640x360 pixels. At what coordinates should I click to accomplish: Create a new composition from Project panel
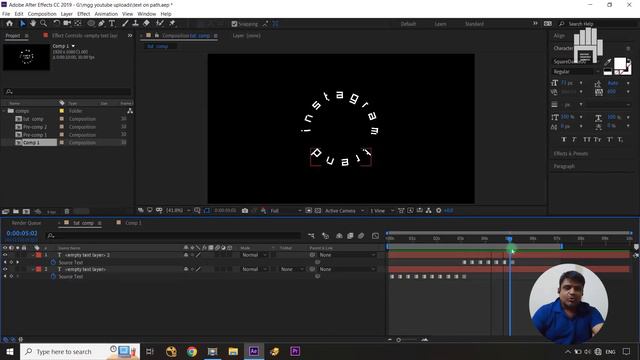click(x=26, y=211)
